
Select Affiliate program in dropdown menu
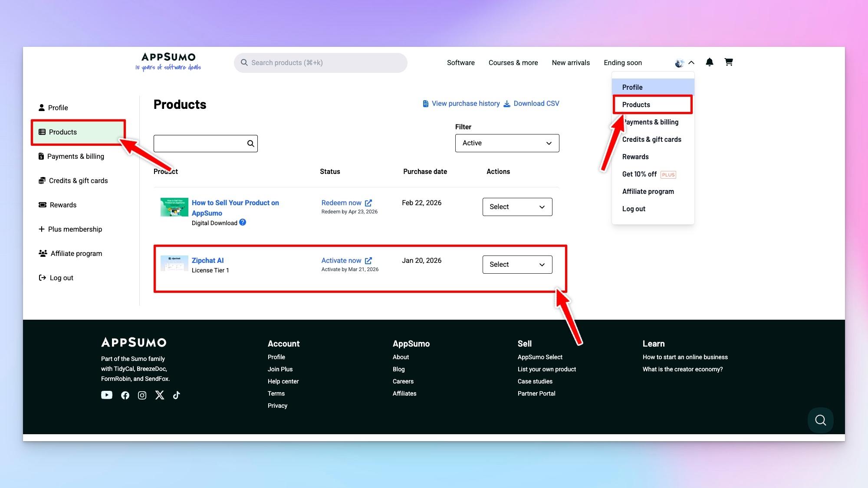coord(653,192)
